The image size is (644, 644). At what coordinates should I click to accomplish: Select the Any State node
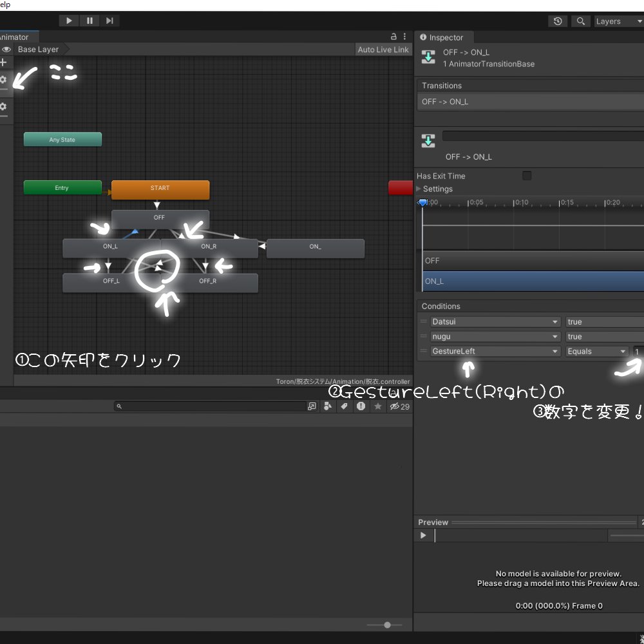tap(62, 139)
